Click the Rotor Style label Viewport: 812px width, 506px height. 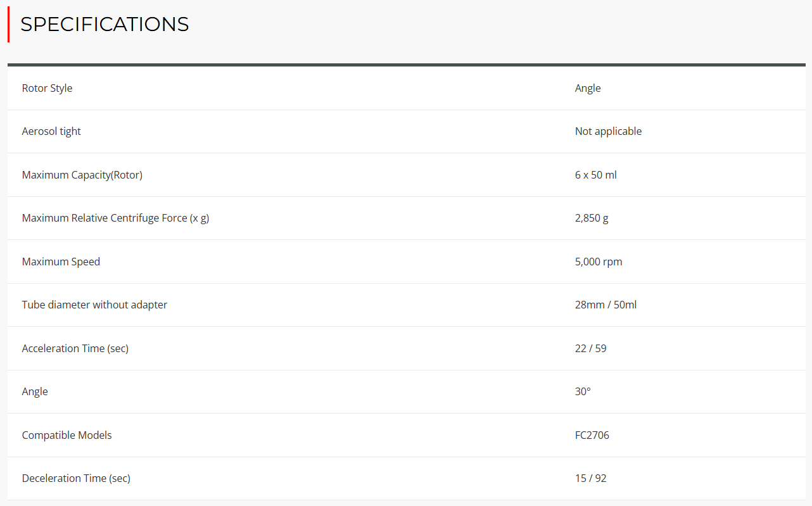[47, 88]
